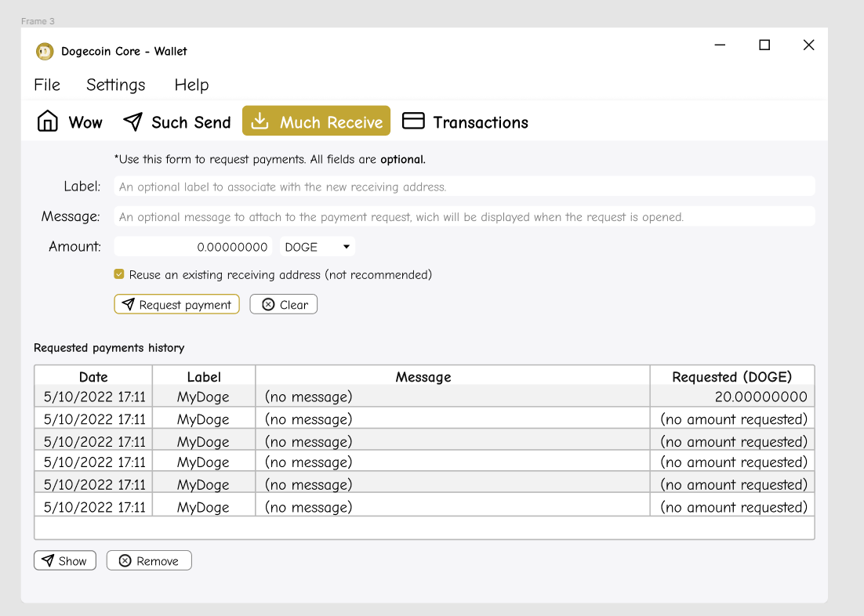Click the Amount field showing 0.00000000

coord(194,246)
